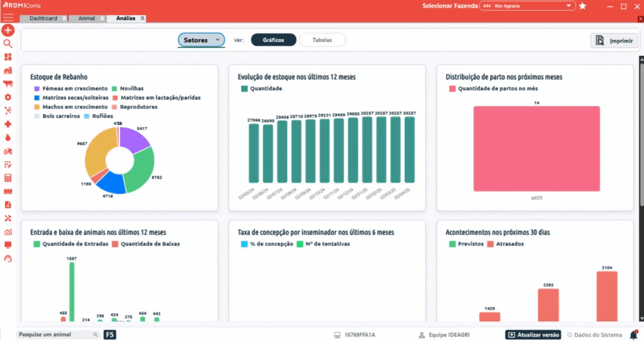Screen dimensions: 644x341
Task: Toggle Quantidade de Baixas legend item
Action: point(146,243)
